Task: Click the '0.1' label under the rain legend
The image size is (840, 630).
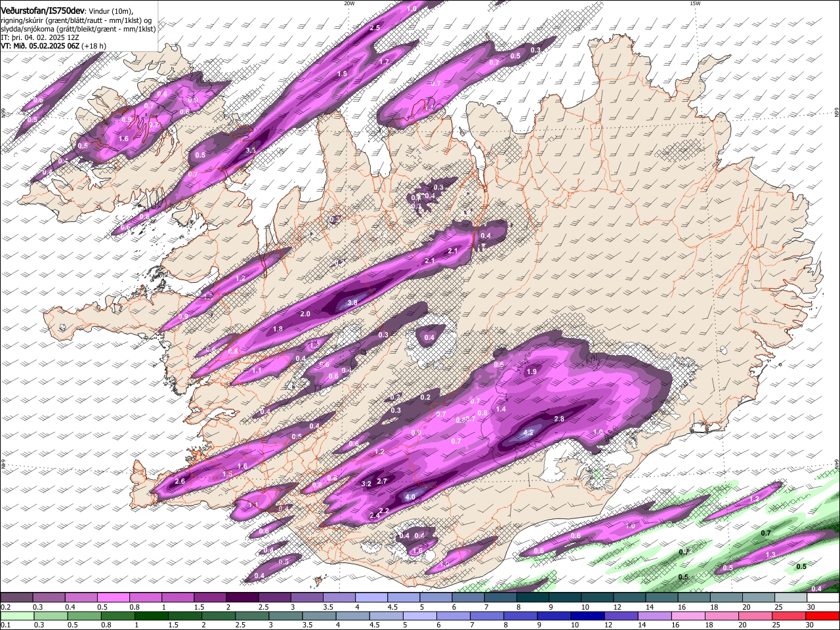Action: coord(5,625)
